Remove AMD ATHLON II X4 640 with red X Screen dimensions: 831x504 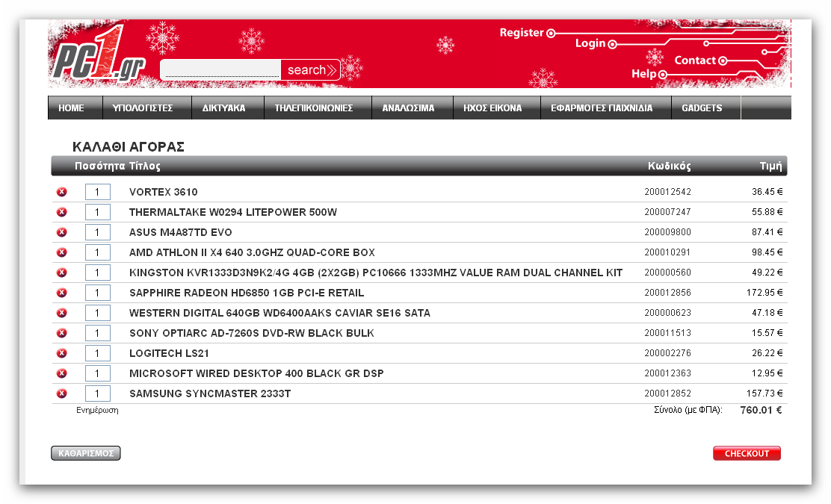pyautogui.click(x=62, y=252)
